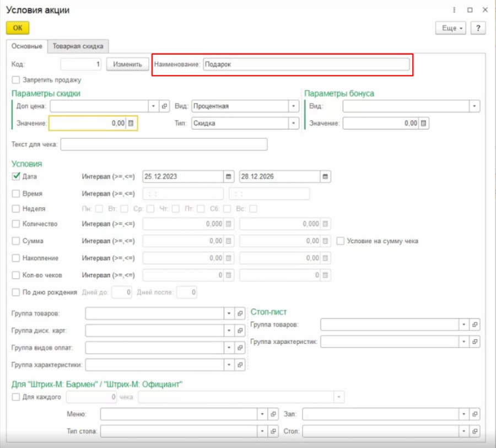
Task: Select the Основные tab
Action: [27, 46]
